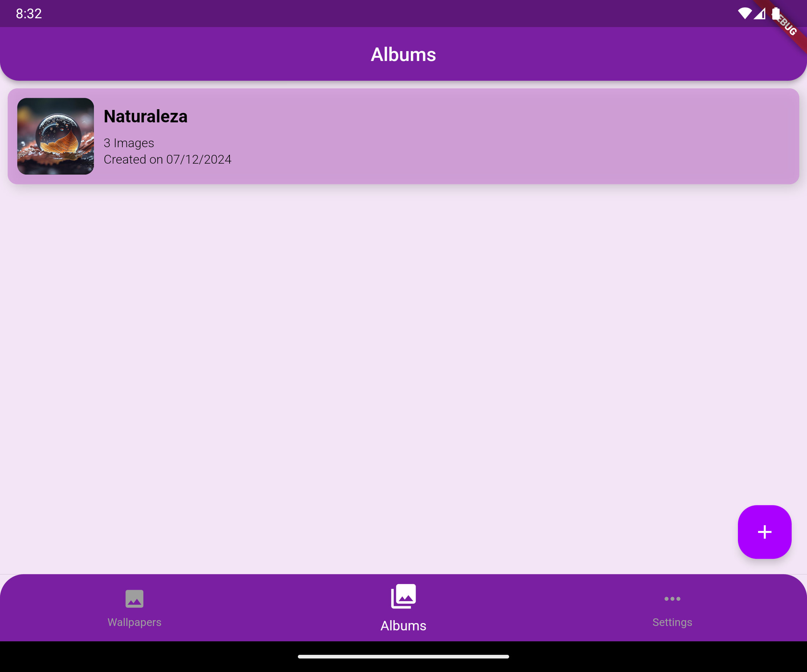Tap the Albums header title
This screenshot has width=807, height=672.
[403, 54]
